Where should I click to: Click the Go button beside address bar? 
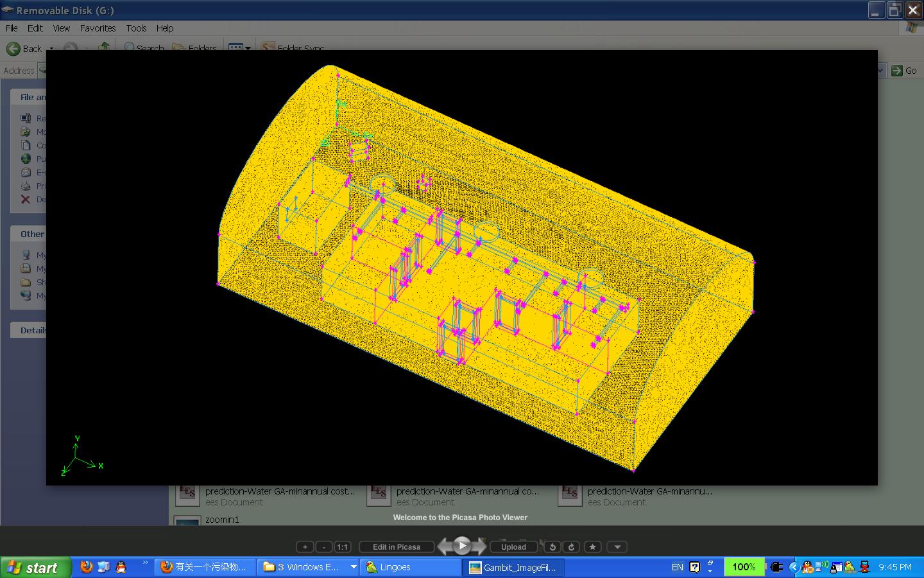click(905, 71)
